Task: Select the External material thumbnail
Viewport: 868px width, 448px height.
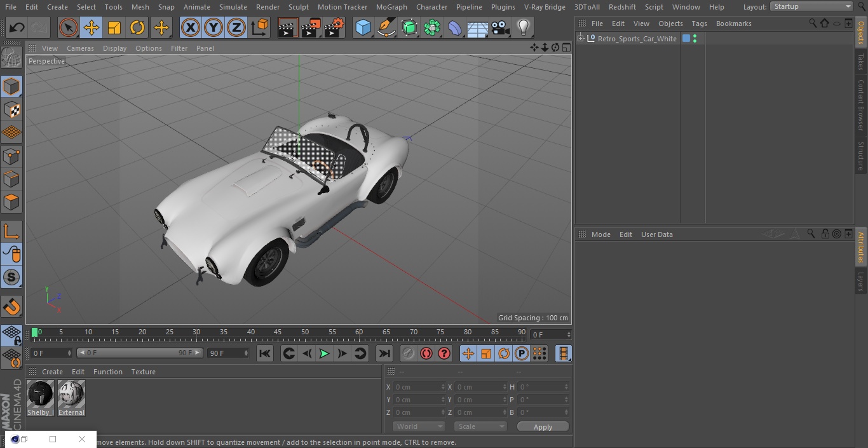Action: tap(71, 398)
